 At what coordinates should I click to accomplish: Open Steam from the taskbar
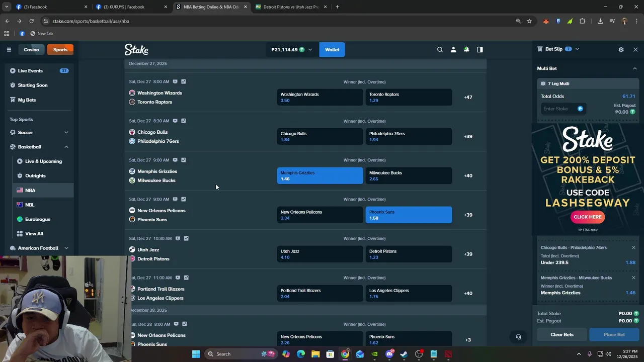point(404,354)
